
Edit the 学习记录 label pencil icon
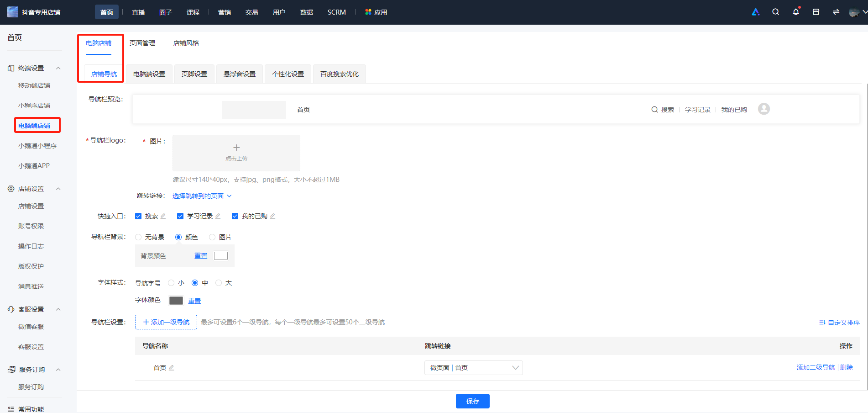tap(218, 216)
